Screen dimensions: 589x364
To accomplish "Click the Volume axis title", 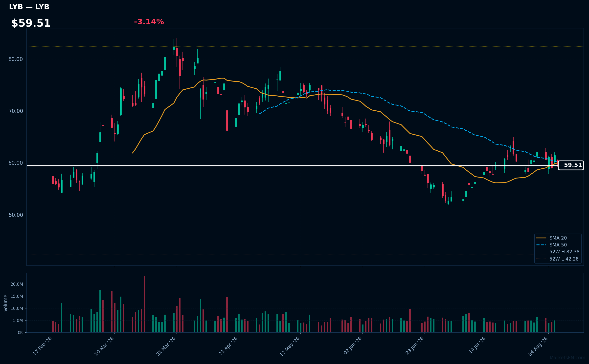I will pos(6,303).
